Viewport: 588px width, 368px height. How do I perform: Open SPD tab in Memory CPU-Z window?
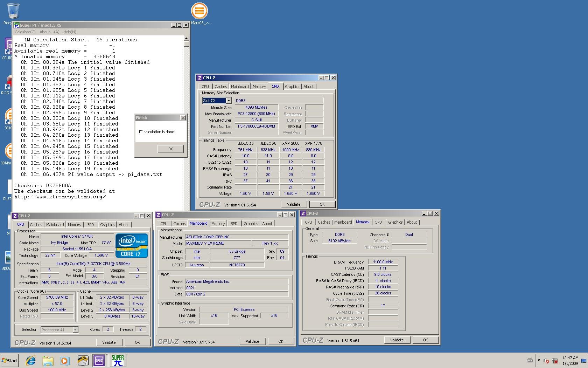click(x=378, y=222)
